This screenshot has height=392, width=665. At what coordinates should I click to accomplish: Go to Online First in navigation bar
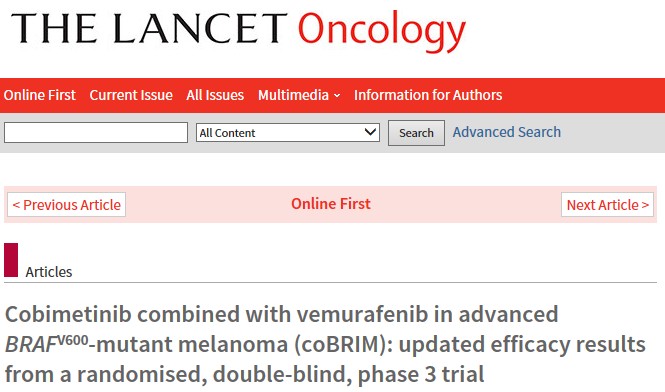tap(40, 95)
